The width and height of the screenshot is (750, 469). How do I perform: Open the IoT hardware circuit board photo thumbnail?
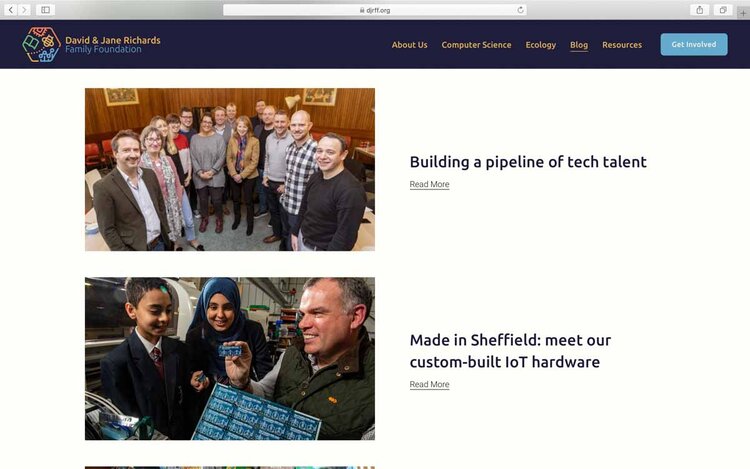coord(230,359)
